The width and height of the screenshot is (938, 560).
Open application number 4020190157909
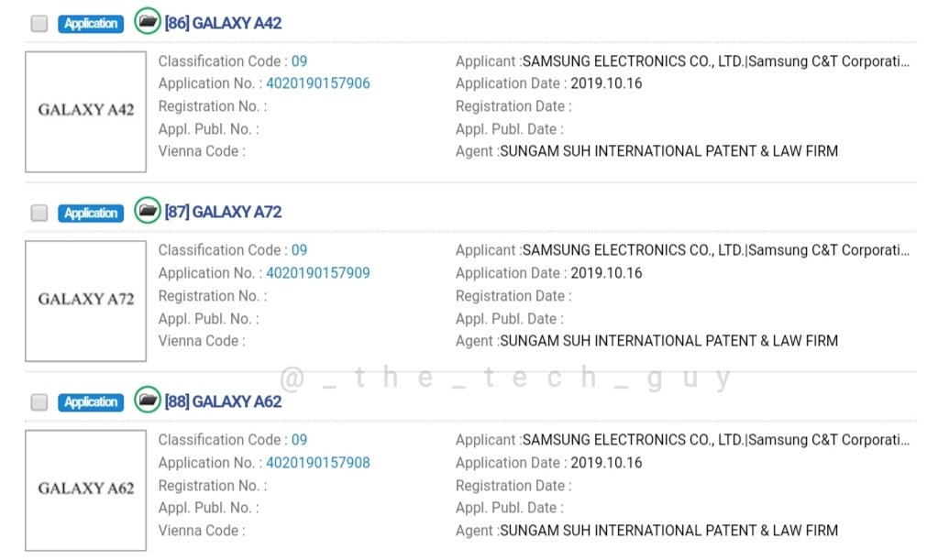tap(318, 273)
